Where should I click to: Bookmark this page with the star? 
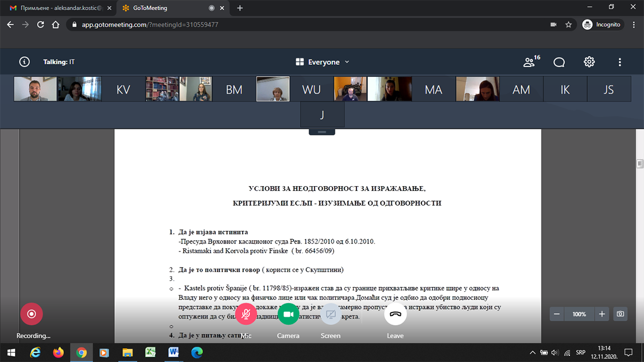tap(568, 25)
